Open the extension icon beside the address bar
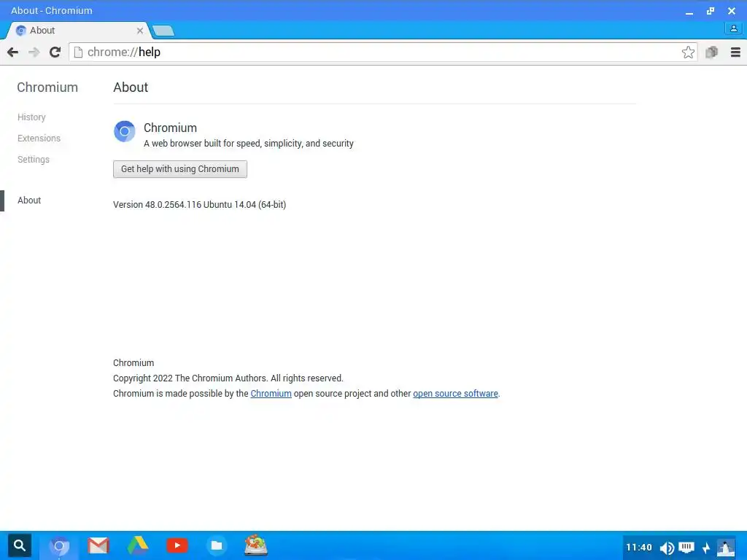 [x=712, y=52]
